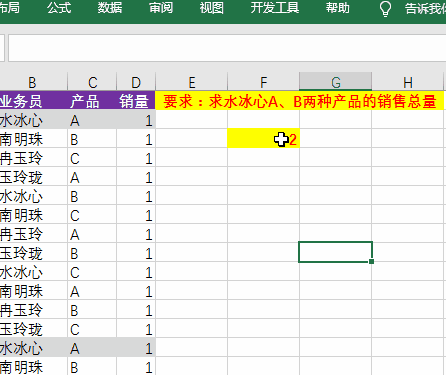Click product A in first 玉玲珑 row
446x375 pixels.
(x=92, y=177)
